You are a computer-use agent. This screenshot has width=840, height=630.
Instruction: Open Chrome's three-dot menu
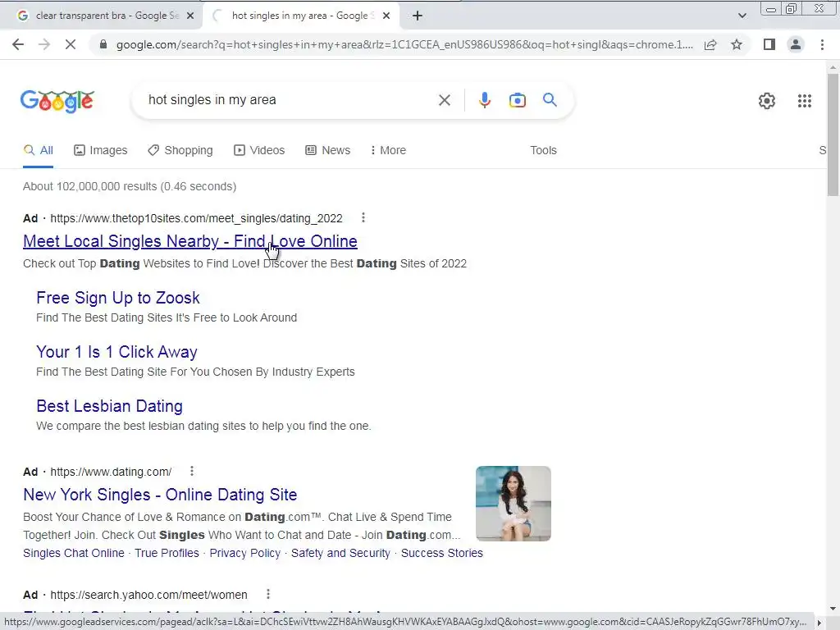[822, 44]
